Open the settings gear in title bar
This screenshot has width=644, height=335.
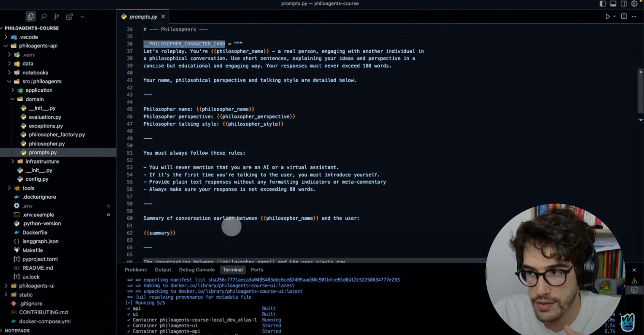[x=634, y=3]
